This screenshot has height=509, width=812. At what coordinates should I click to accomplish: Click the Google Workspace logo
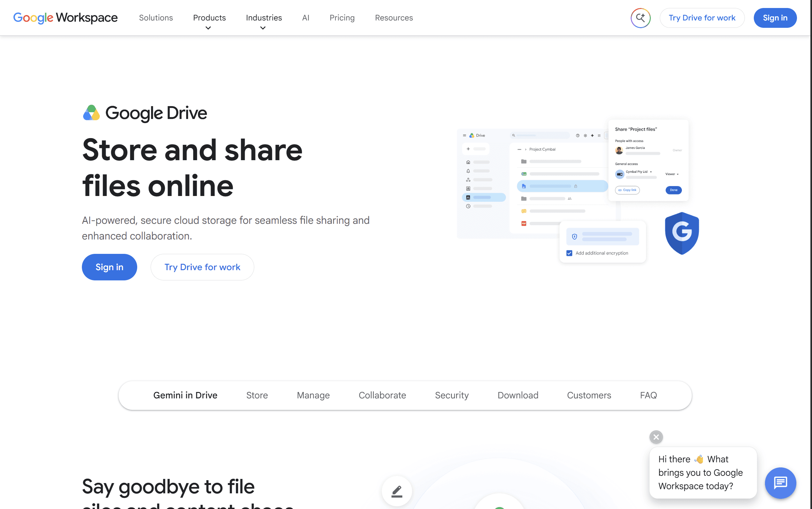tap(65, 18)
